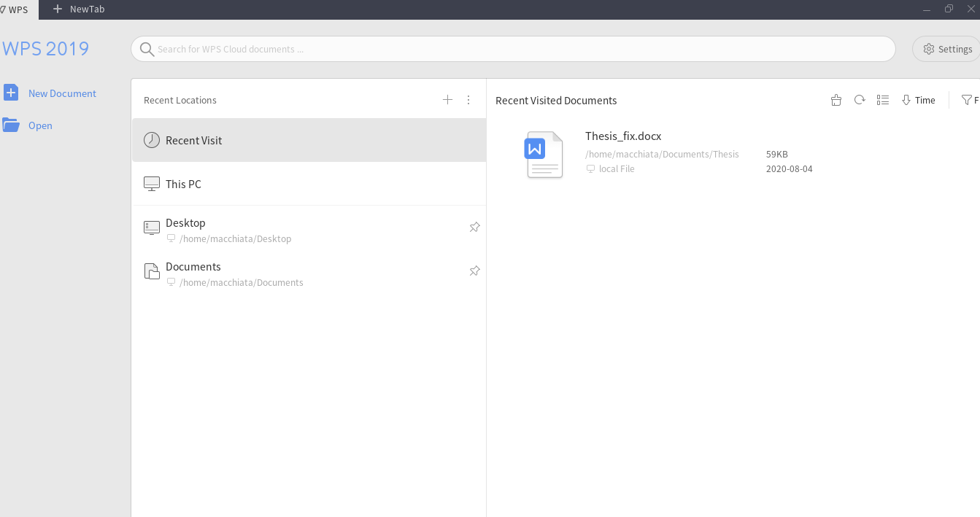Click the Desktop location icon
The height and width of the screenshot is (517, 980).
[x=152, y=228]
